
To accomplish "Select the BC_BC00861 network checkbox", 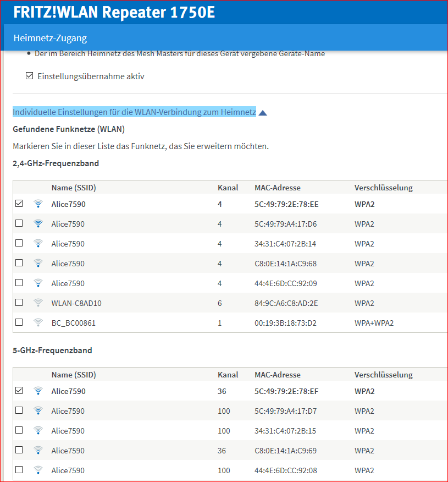I will [x=19, y=322].
